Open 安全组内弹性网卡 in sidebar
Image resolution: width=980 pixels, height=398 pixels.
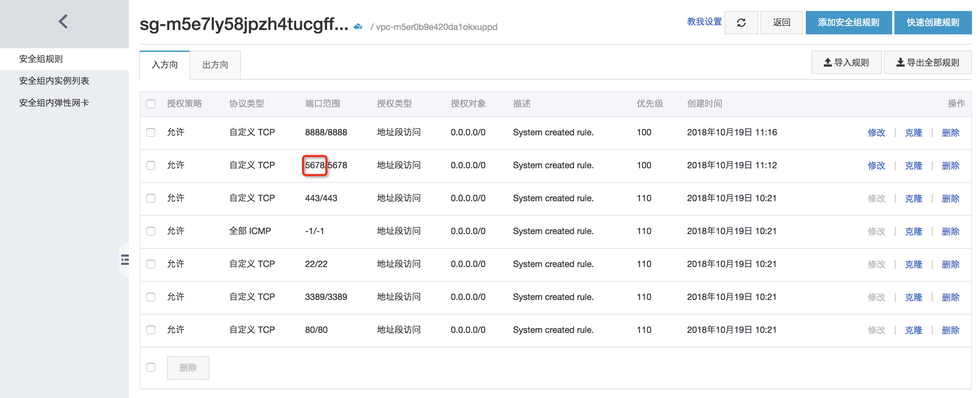click(x=54, y=103)
